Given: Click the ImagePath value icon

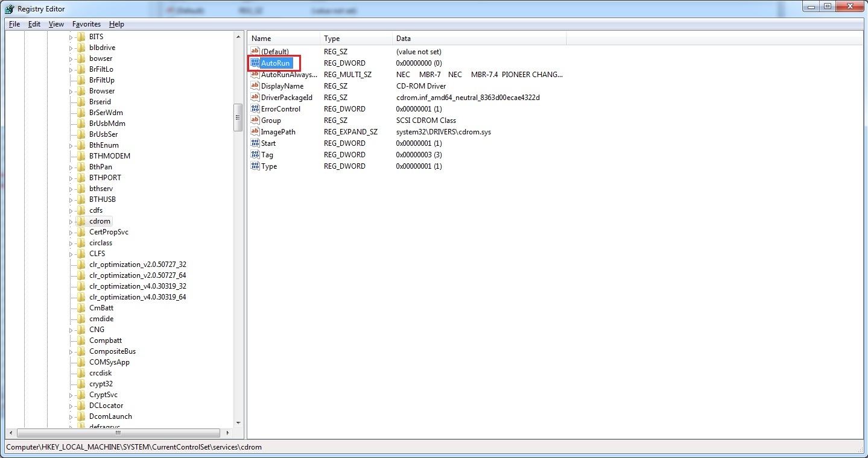Looking at the screenshot, I should [x=255, y=131].
